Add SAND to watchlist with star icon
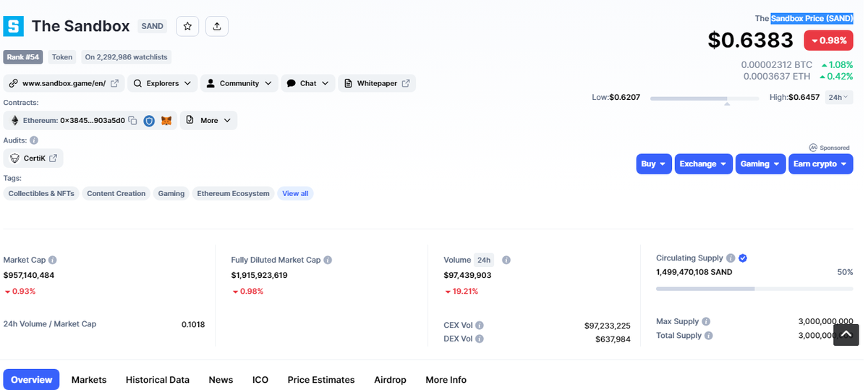 pyautogui.click(x=187, y=26)
